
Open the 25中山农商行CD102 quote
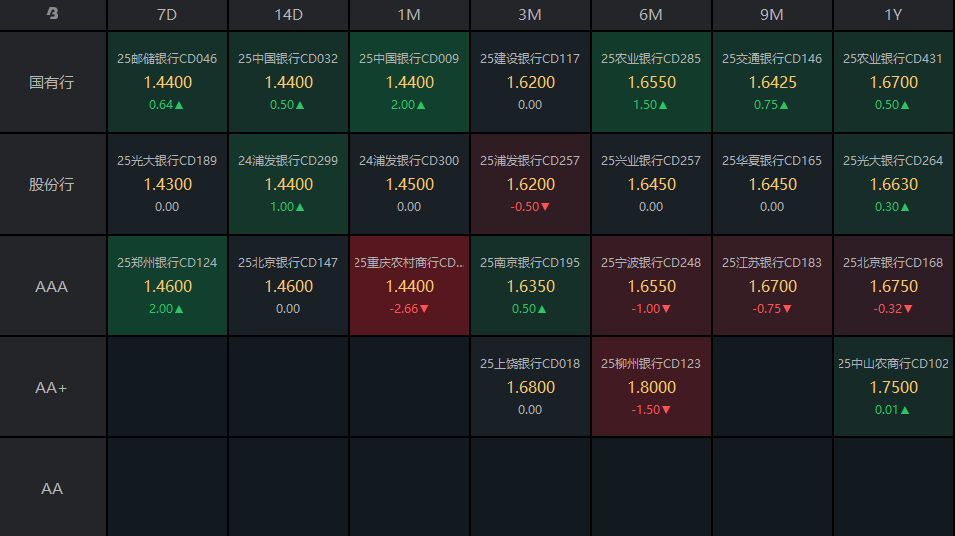[x=893, y=387]
